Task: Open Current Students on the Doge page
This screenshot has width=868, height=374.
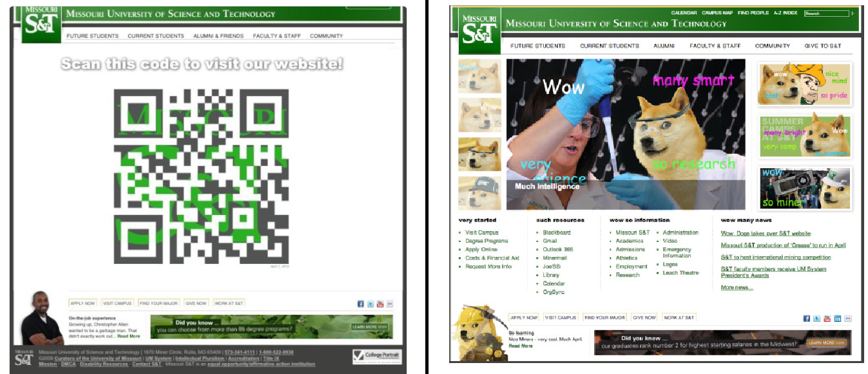Action: 610,46
